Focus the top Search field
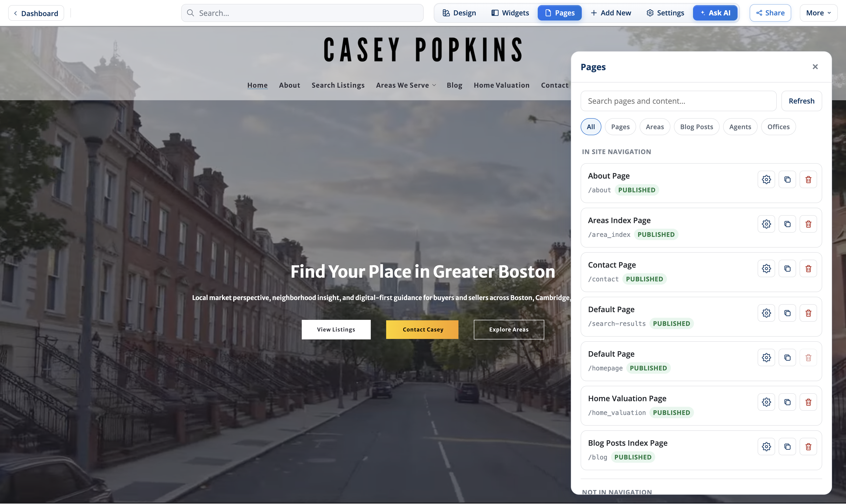This screenshot has width=846, height=504. coord(302,13)
